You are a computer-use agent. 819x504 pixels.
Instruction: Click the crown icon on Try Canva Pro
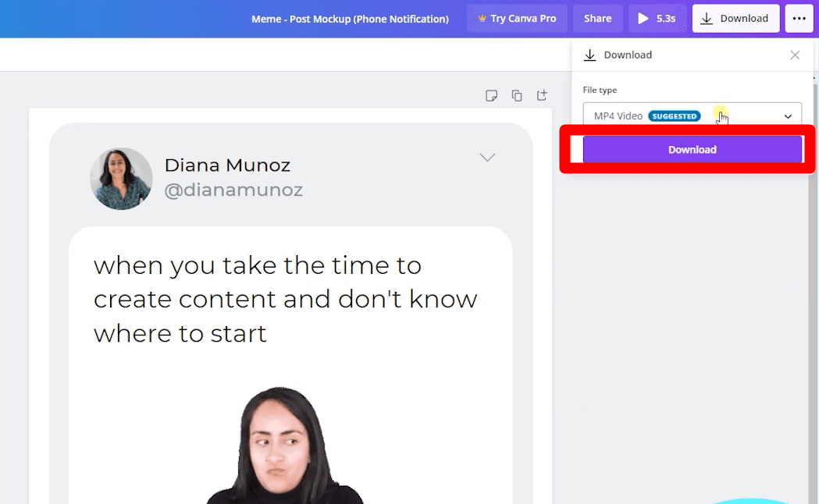[x=482, y=18]
